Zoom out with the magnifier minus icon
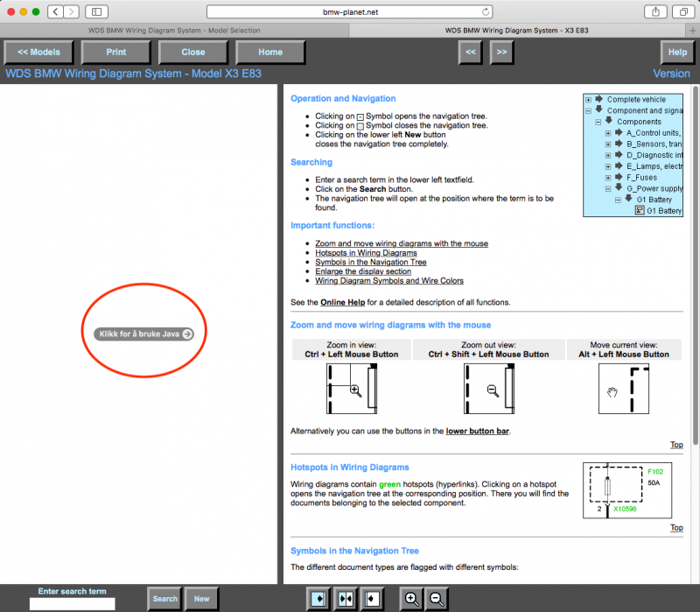The width and height of the screenshot is (700, 612). (x=436, y=599)
